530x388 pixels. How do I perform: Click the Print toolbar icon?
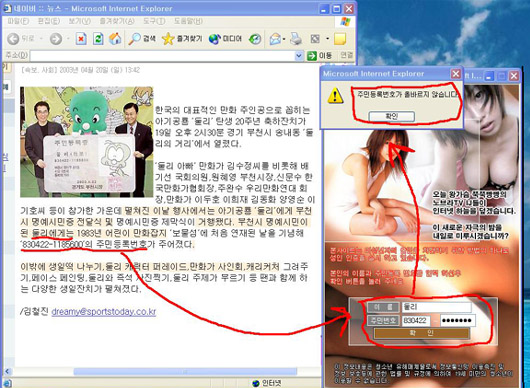point(296,39)
